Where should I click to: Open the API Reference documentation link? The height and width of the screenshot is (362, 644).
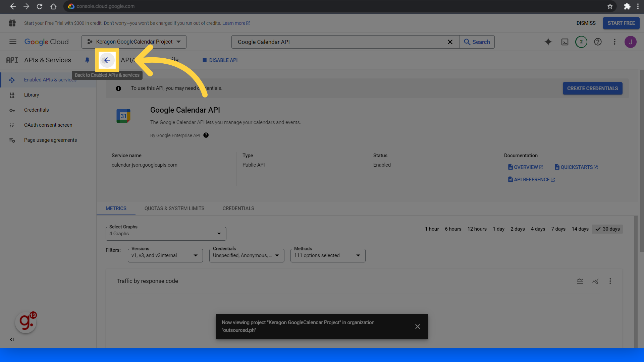coord(532,180)
